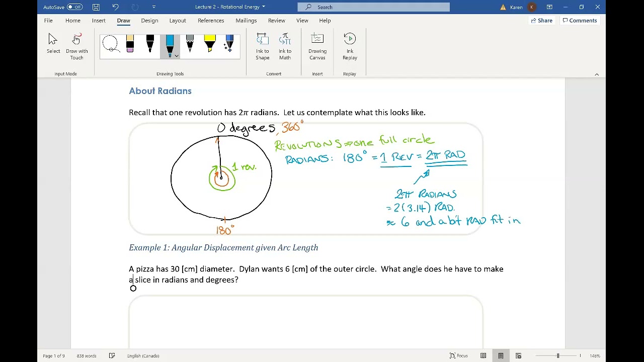Screen dimensions: 644x362
Task: Open Ribbon Display Options
Action: [x=549, y=7]
